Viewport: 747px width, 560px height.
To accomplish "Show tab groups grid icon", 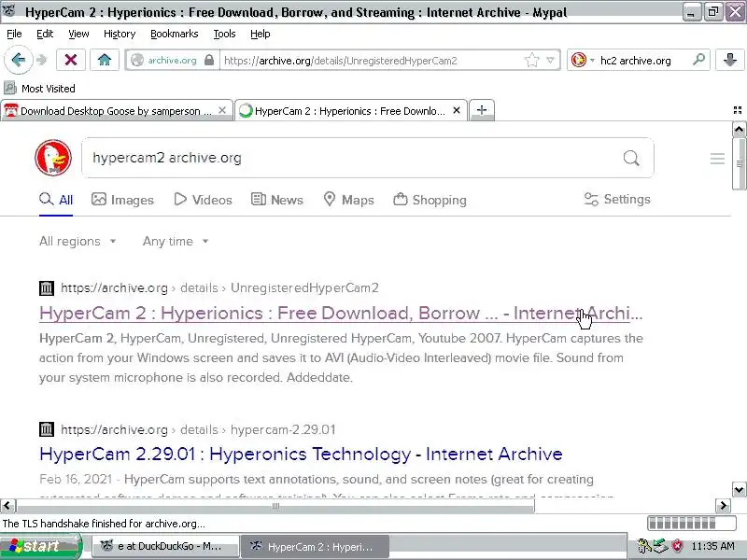I will pyautogui.click(x=738, y=110).
